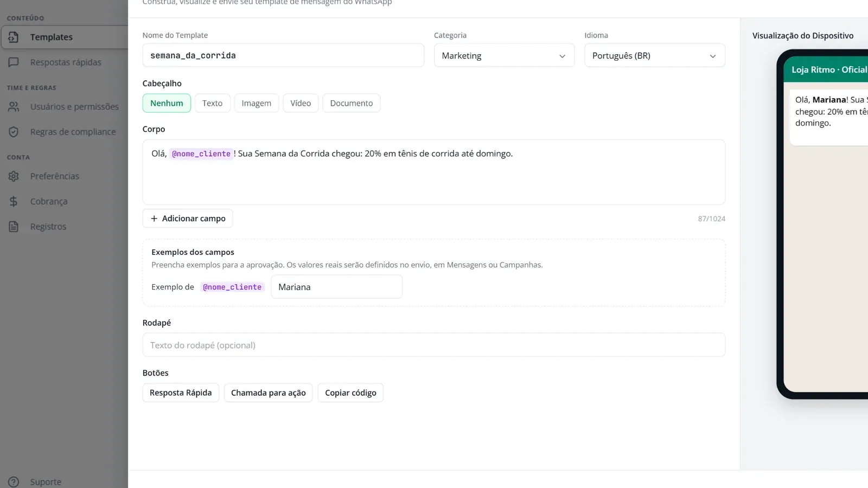The width and height of the screenshot is (868, 488).
Task: Choose Imagem header type
Action: click(x=256, y=103)
